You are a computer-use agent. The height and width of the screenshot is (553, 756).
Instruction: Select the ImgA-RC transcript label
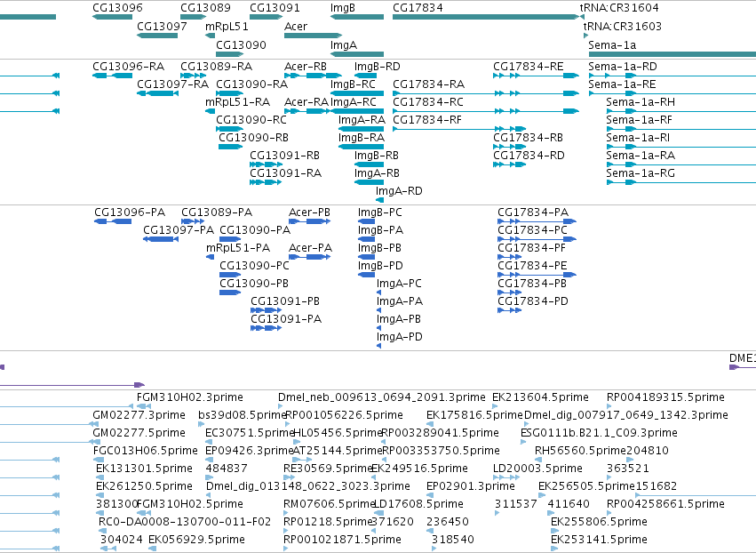coord(354,102)
